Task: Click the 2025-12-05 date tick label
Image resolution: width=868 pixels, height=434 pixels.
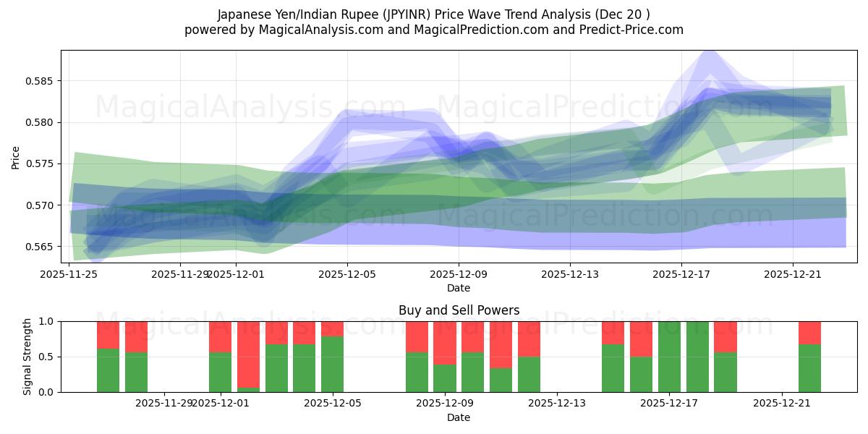Action: pyautogui.click(x=346, y=273)
